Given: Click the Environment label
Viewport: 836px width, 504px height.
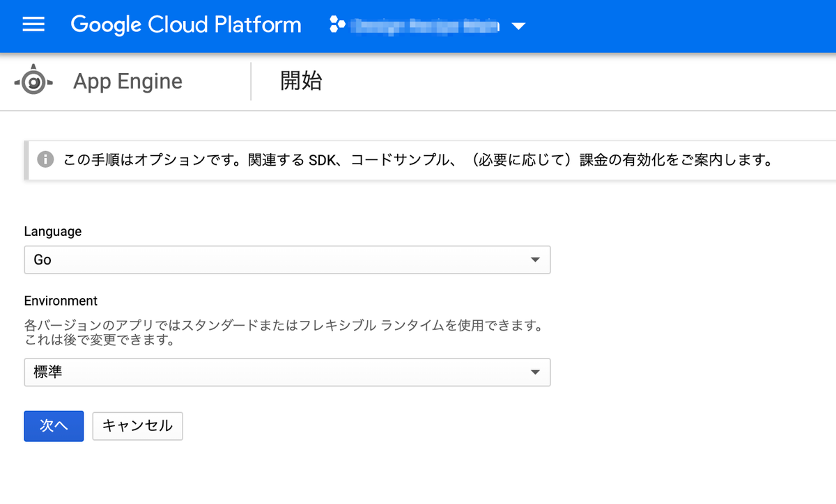Looking at the screenshot, I should [61, 301].
